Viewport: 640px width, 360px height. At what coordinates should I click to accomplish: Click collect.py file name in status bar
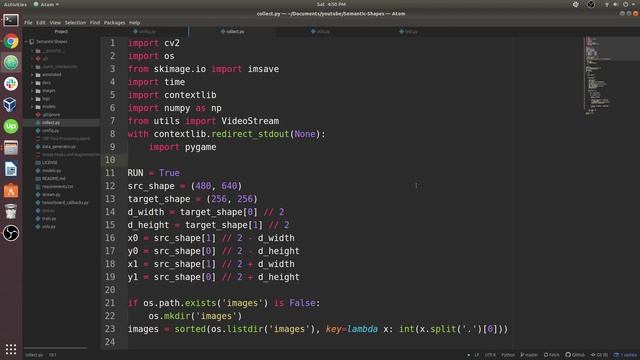pyautogui.click(x=34, y=355)
